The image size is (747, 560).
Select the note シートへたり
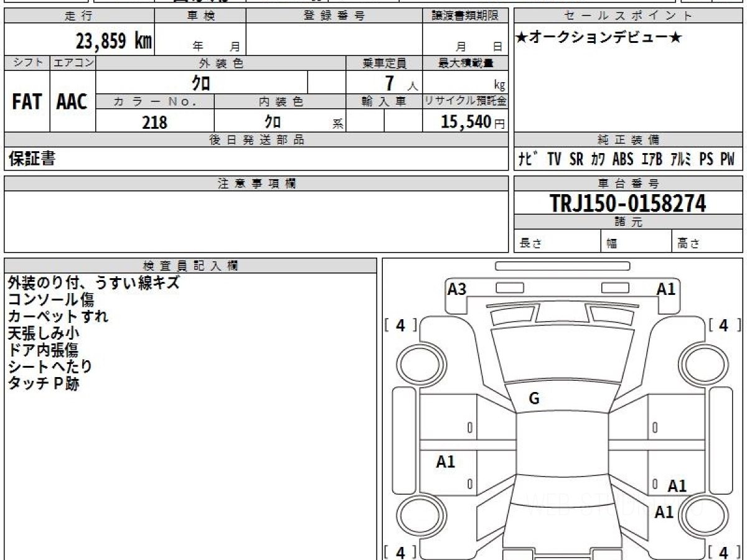(50, 366)
